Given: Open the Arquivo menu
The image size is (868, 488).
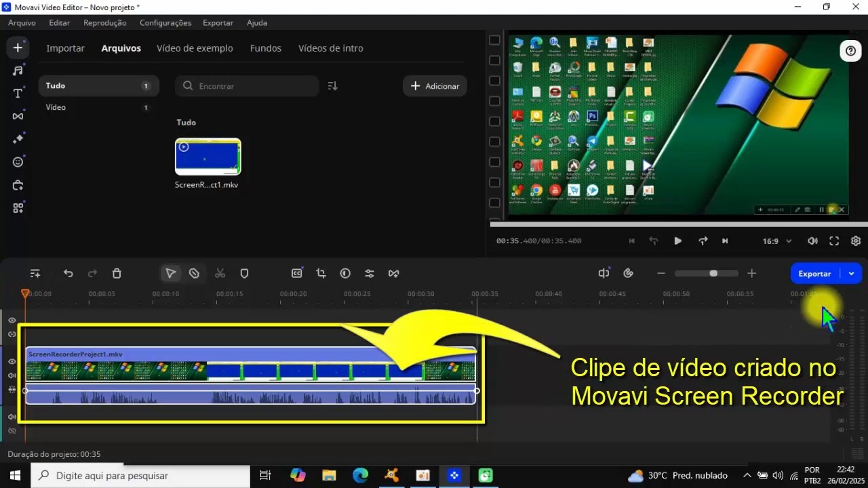Looking at the screenshot, I should 22,22.
